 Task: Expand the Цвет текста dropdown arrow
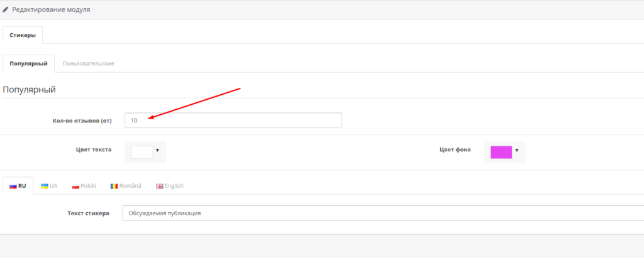tap(157, 151)
